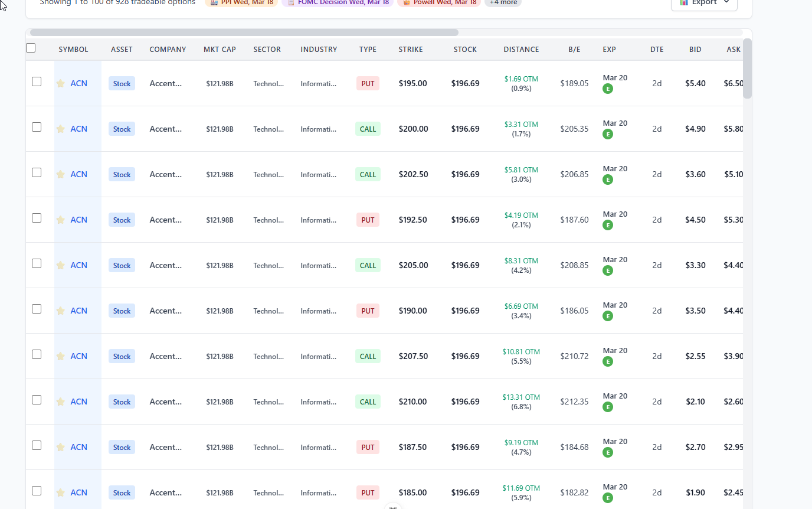Viewport: 812px width, 509px height.
Task: Check the $192.50 put row checkbox
Action: pos(37,218)
